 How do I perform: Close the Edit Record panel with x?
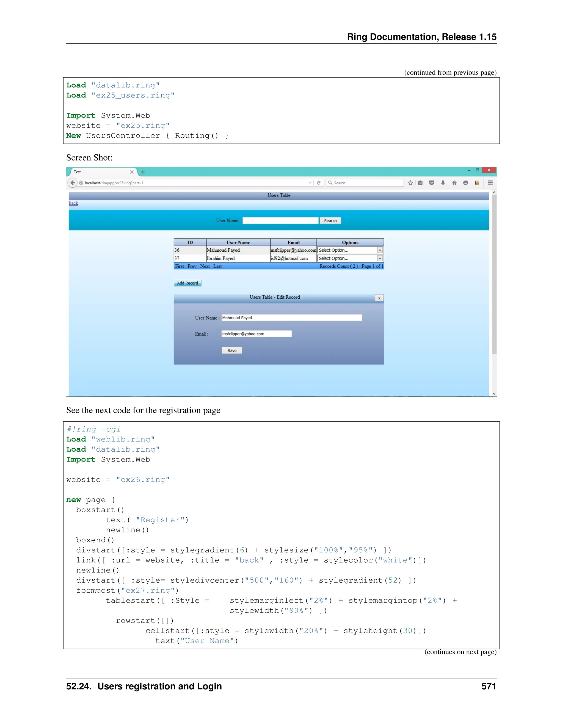[x=379, y=298]
